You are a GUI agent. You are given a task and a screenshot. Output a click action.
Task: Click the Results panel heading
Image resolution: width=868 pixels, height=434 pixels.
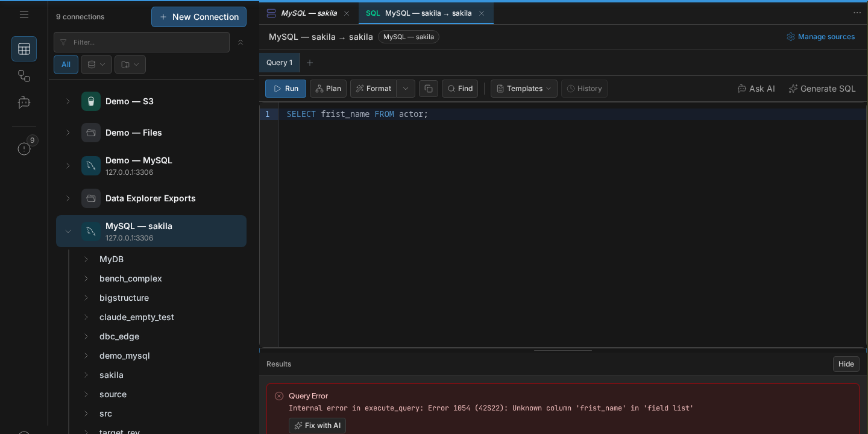pos(278,364)
